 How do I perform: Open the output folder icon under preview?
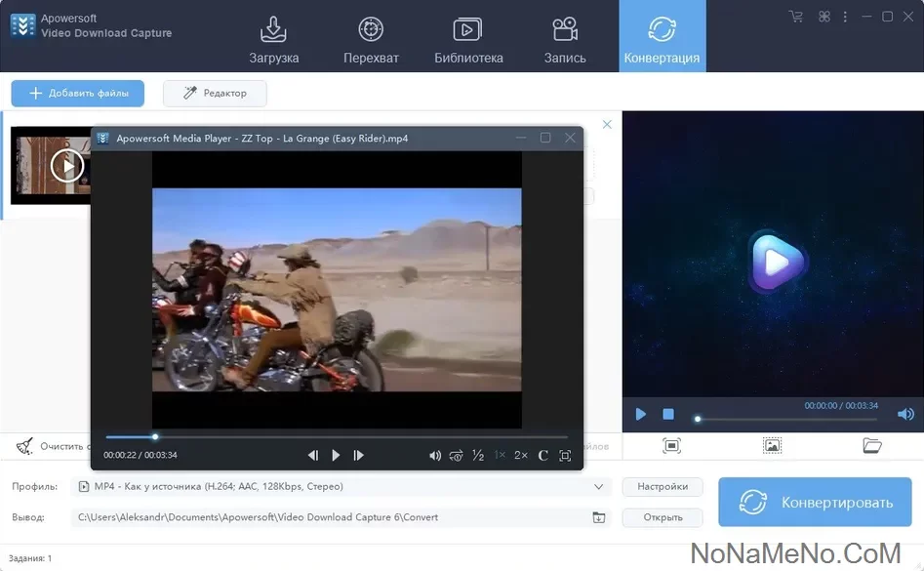tap(872, 446)
